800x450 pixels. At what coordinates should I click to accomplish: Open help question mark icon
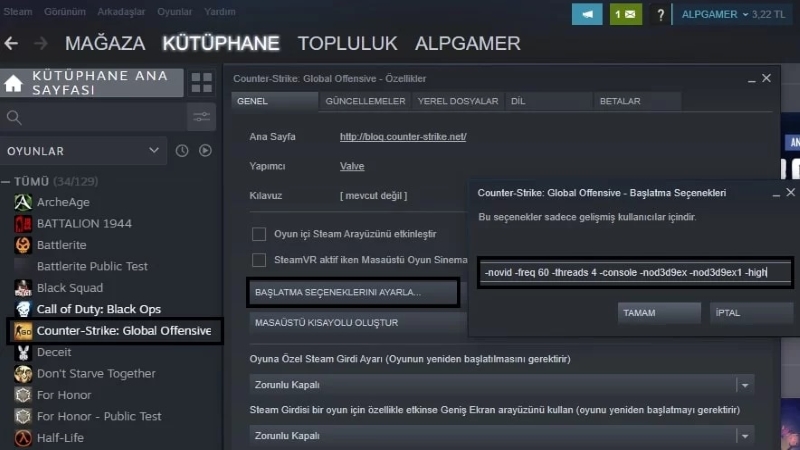pyautogui.click(x=660, y=14)
